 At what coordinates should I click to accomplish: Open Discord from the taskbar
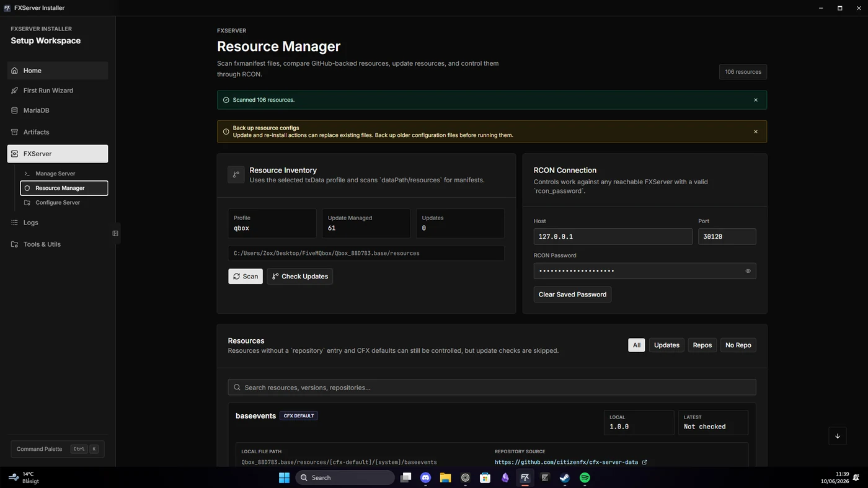(x=425, y=477)
